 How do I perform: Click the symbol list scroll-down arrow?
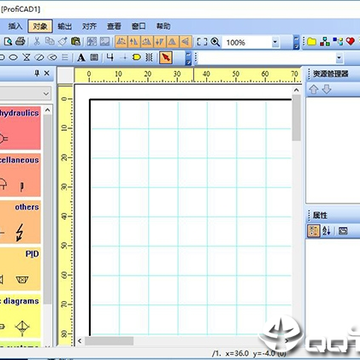click(47, 346)
